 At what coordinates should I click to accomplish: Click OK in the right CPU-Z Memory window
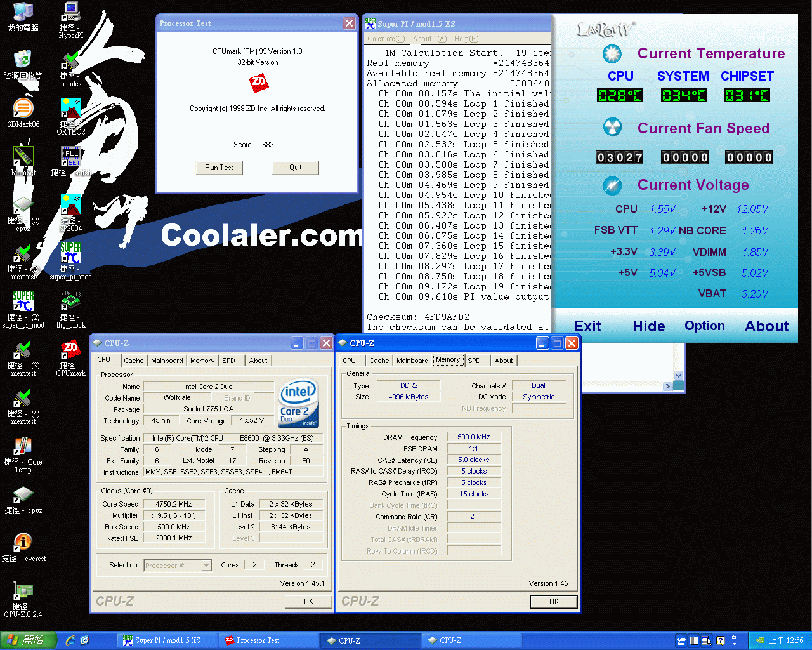554,601
